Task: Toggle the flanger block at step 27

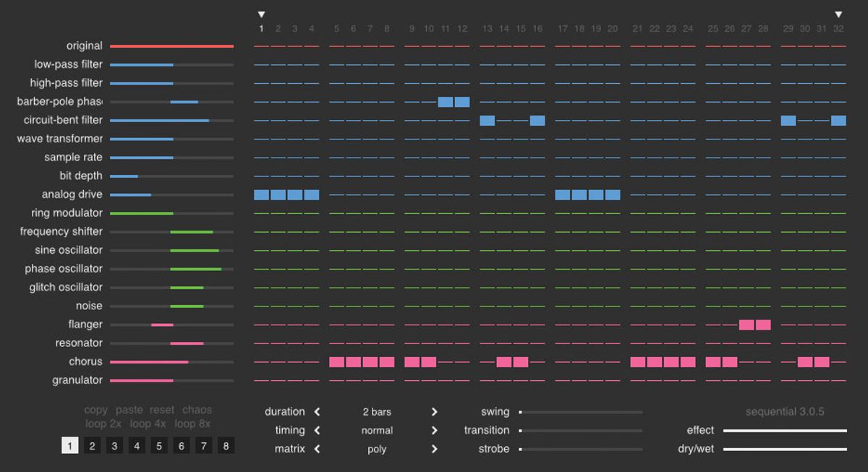Action: pos(746,325)
